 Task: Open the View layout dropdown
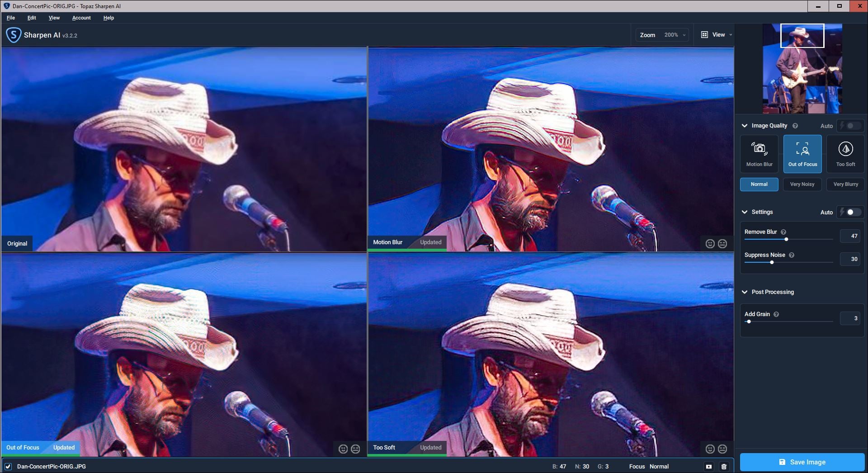click(717, 35)
